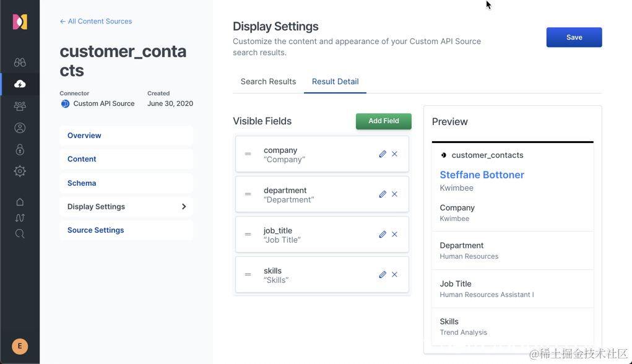The height and width of the screenshot is (364, 632).
Task: Click the binoculars icon in the sidebar
Action: point(20,63)
